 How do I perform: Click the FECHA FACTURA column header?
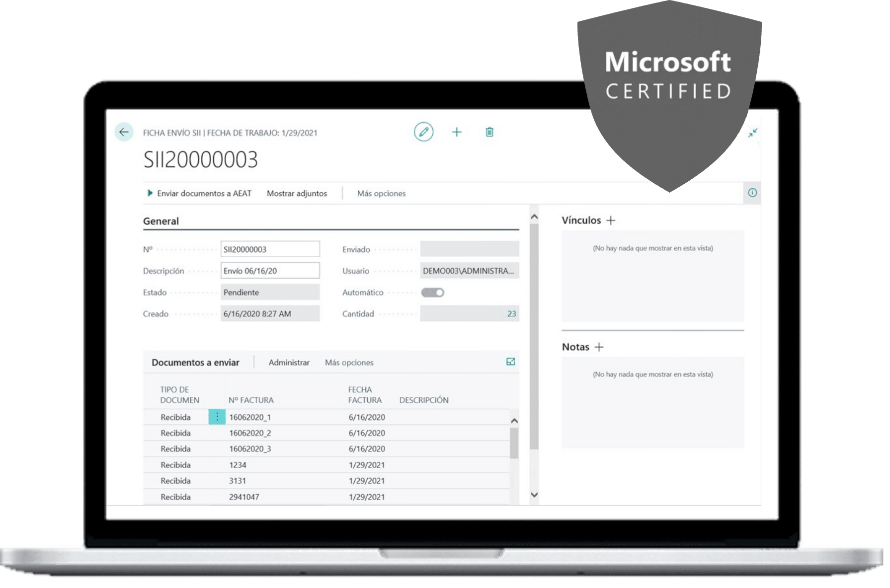tap(365, 395)
